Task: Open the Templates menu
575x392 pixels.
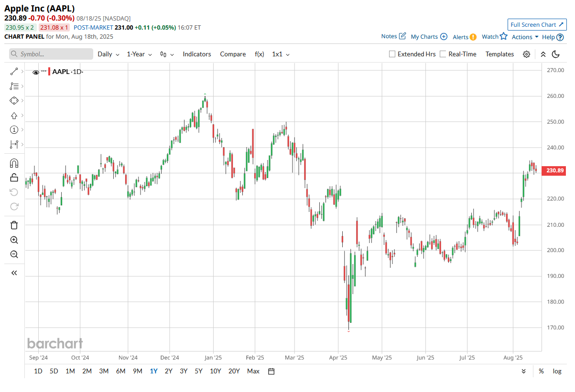Action: click(499, 54)
